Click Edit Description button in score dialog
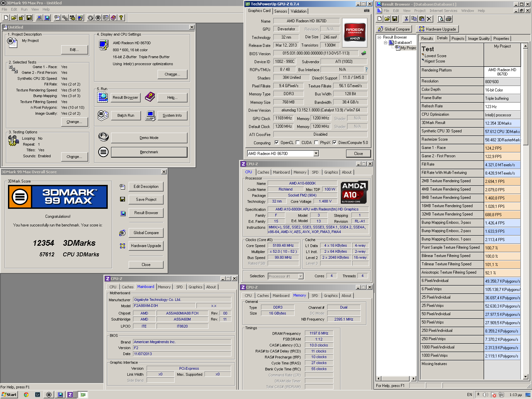 tap(146, 187)
